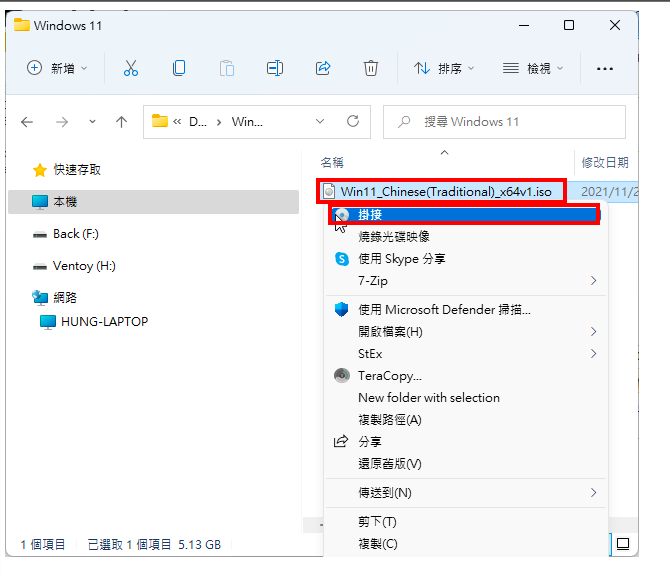Go forward with the right arrow
The height and width of the screenshot is (575, 670).
(x=62, y=122)
